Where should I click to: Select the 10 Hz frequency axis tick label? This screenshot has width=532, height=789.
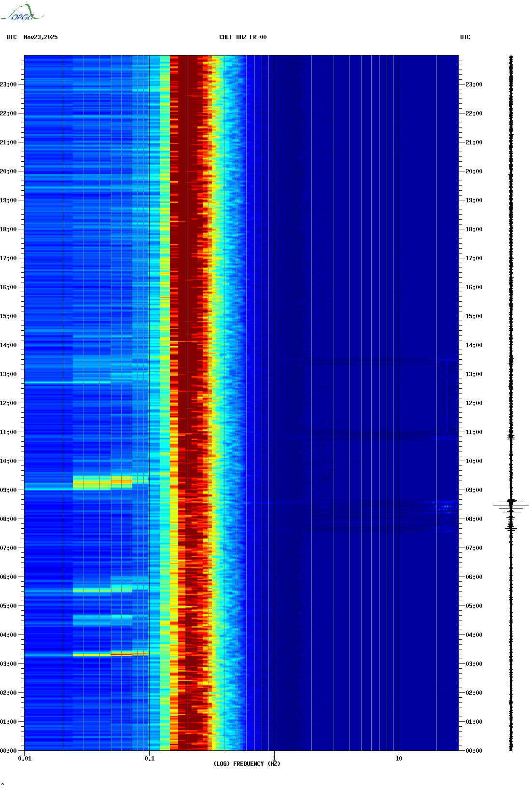tap(399, 759)
